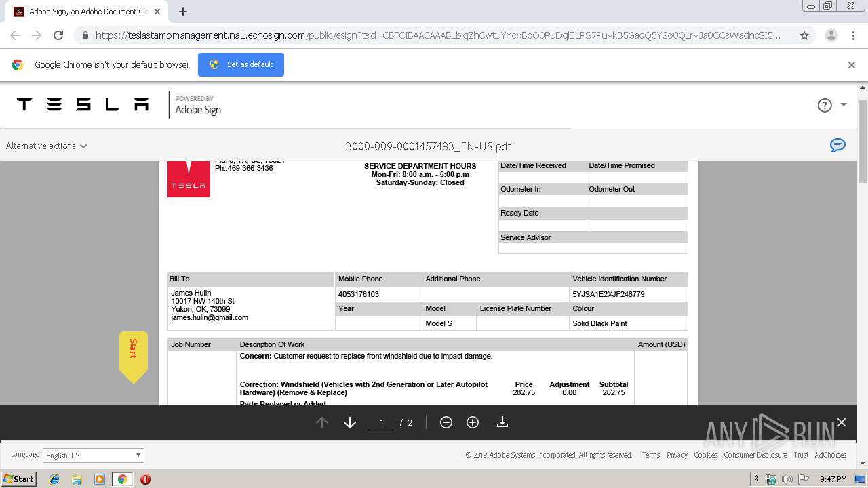Click the page number field
This screenshot has height=488, width=868.
click(x=382, y=423)
